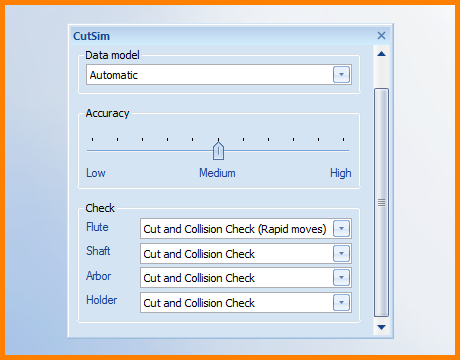This screenshot has height=360, width=460.
Task: Click the scroll down arrow
Action: (x=381, y=327)
